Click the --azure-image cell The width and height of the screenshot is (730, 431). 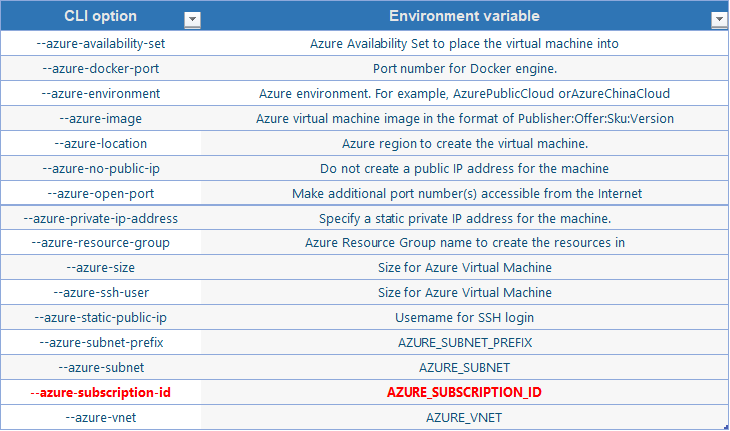tap(101, 119)
